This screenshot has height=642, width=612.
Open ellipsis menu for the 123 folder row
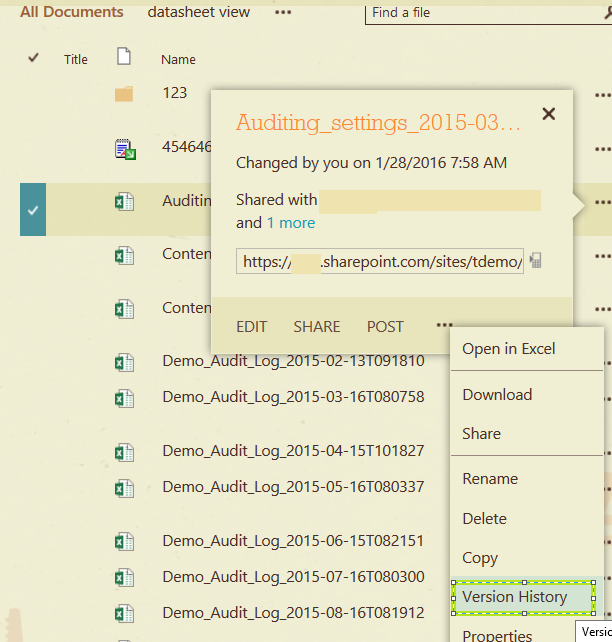click(x=603, y=95)
